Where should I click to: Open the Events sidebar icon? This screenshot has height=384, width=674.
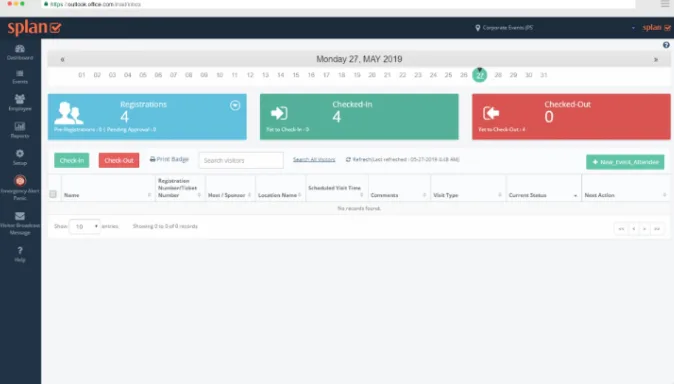point(20,74)
